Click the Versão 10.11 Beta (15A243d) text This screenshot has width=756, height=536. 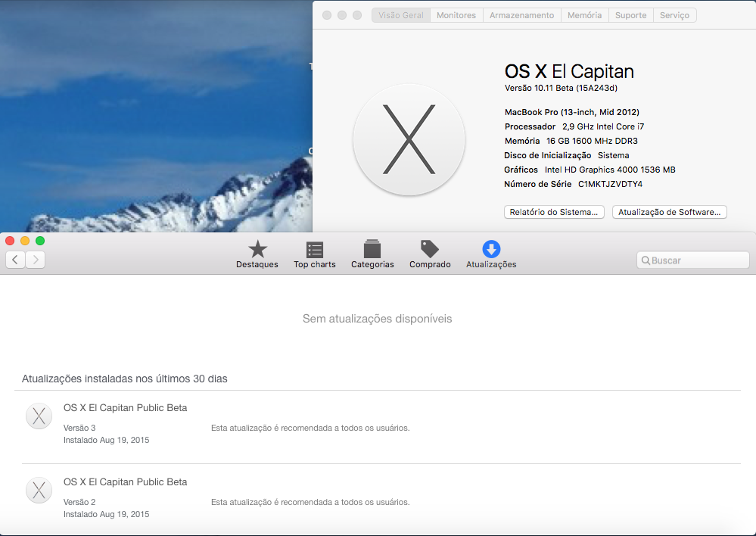click(x=561, y=88)
